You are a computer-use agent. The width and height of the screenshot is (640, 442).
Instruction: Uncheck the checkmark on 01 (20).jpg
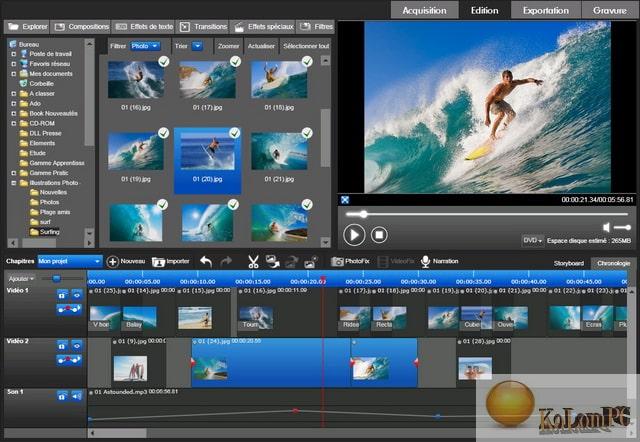tap(235, 133)
